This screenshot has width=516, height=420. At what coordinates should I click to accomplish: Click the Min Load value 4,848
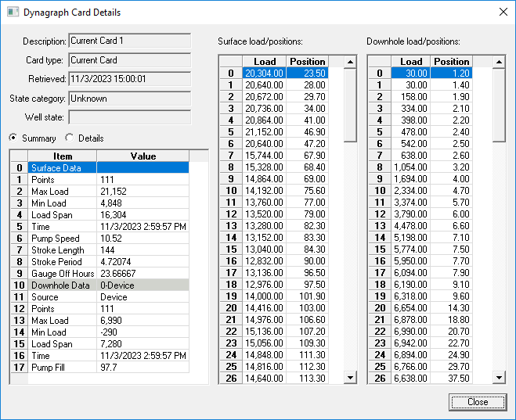pyautogui.click(x=143, y=203)
